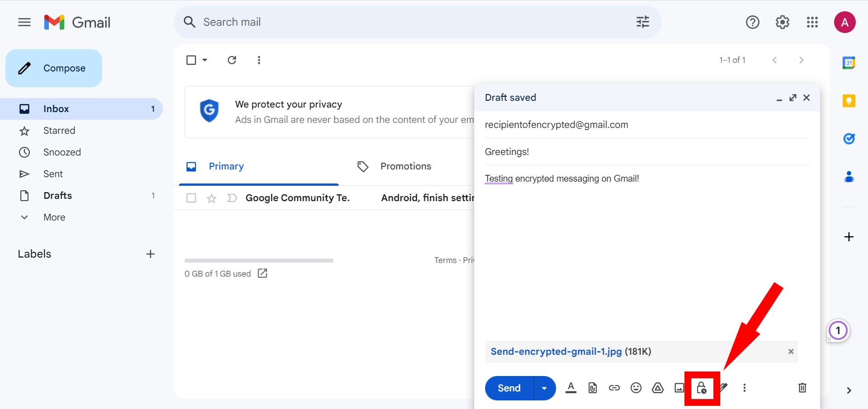868x409 pixels.
Task: Insert link in compose toolbar
Action: pyautogui.click(x=614, y=388)
